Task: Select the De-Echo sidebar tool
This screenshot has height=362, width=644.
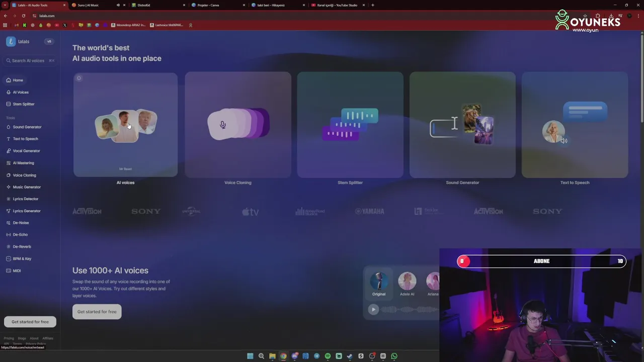Action: click(17, 235)
